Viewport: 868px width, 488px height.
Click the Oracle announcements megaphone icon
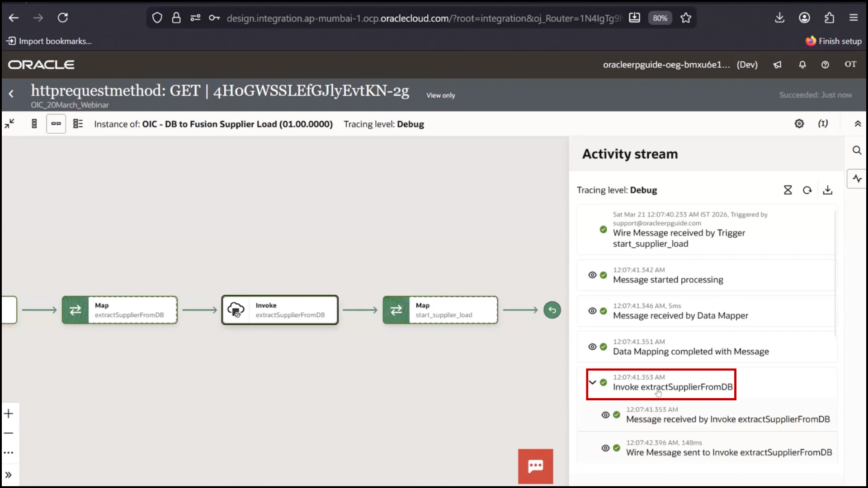[778, 65]
